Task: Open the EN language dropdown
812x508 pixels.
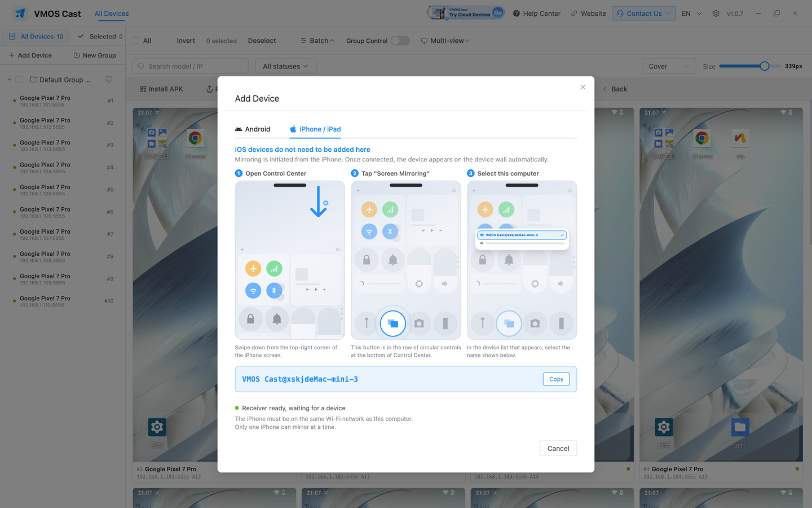Action: click(692, 14)
